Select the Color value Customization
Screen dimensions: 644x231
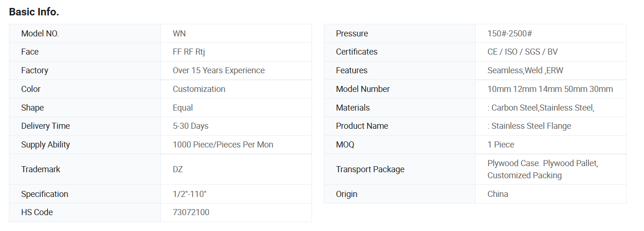(199, 89)
